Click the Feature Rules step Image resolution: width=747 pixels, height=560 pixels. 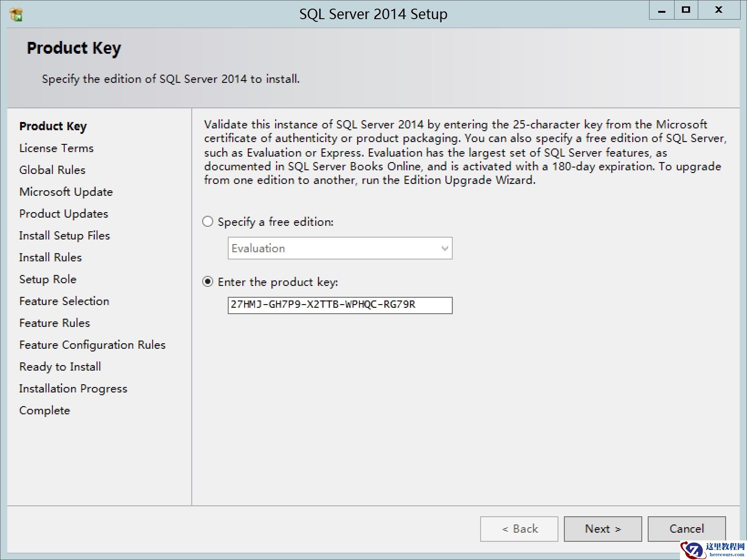click(54, 323)
